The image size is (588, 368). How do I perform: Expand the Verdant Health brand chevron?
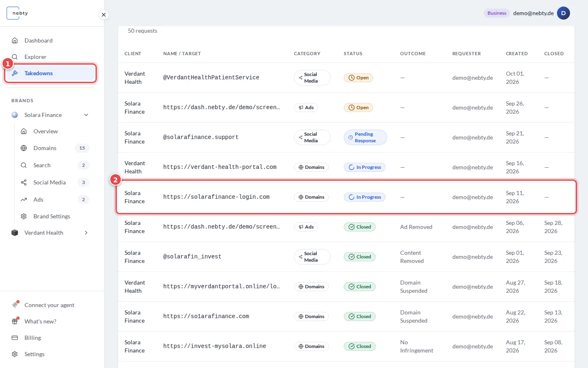pyautogui.click(x=86, y=233)
